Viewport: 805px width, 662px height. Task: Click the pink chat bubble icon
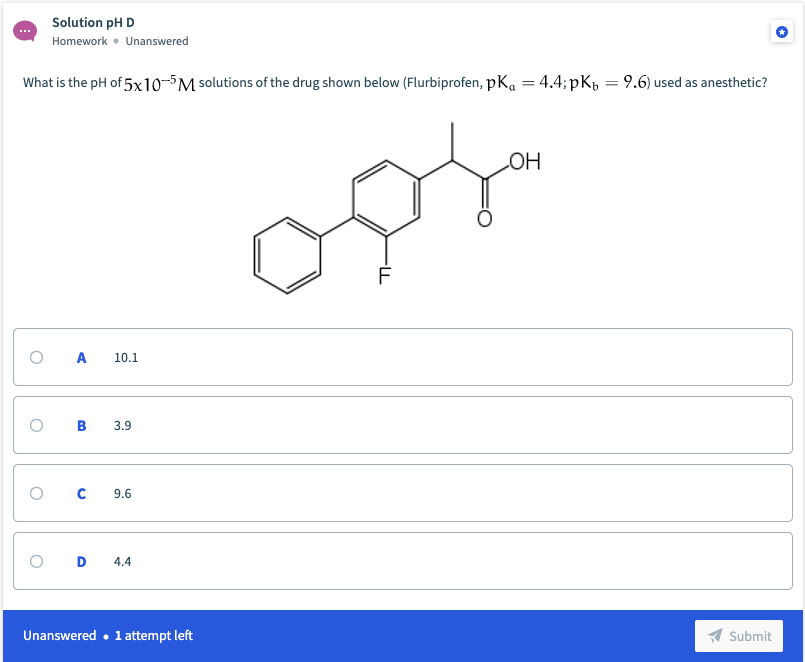[x=24, y=31]
